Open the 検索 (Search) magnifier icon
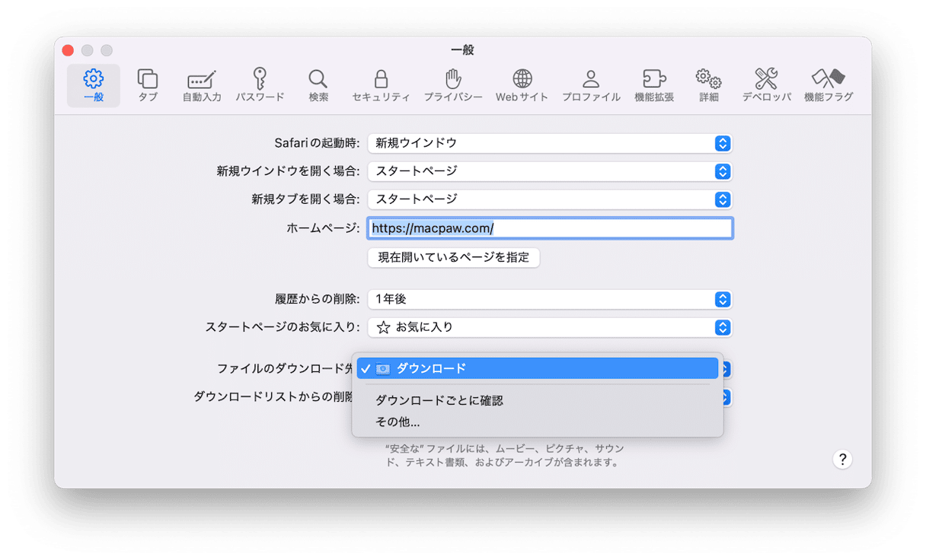Image resolution: width=926 pixels, height=560 pixels. (318, 84)
